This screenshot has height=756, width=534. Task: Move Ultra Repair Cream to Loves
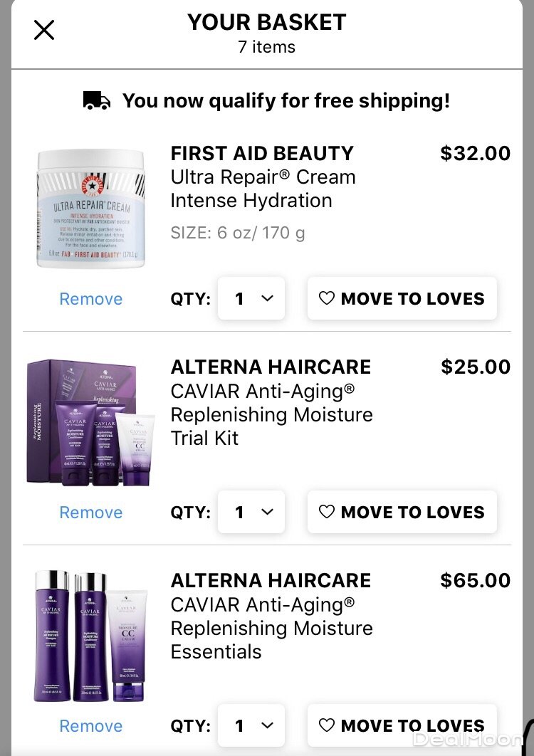click(x=402, y=298)
